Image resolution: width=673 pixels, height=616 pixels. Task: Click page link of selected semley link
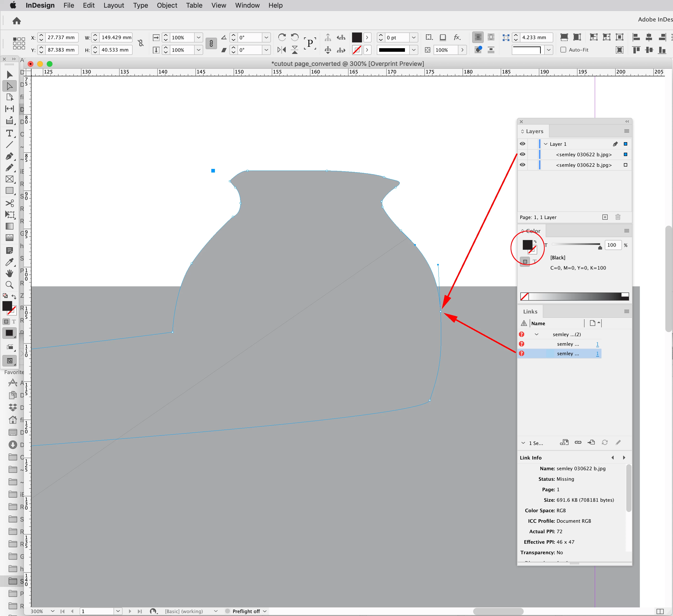pos(597,354)
